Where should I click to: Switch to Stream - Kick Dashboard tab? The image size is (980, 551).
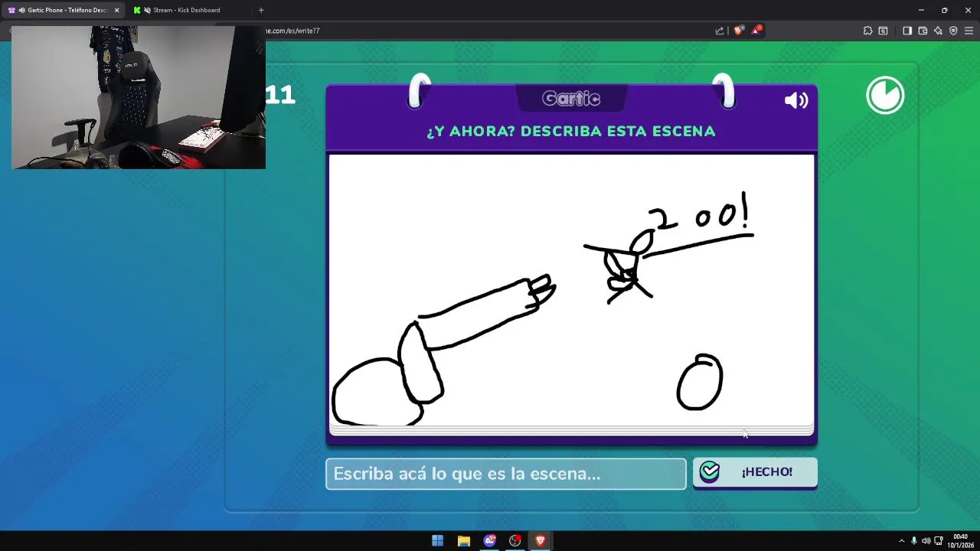pos(186,10)
